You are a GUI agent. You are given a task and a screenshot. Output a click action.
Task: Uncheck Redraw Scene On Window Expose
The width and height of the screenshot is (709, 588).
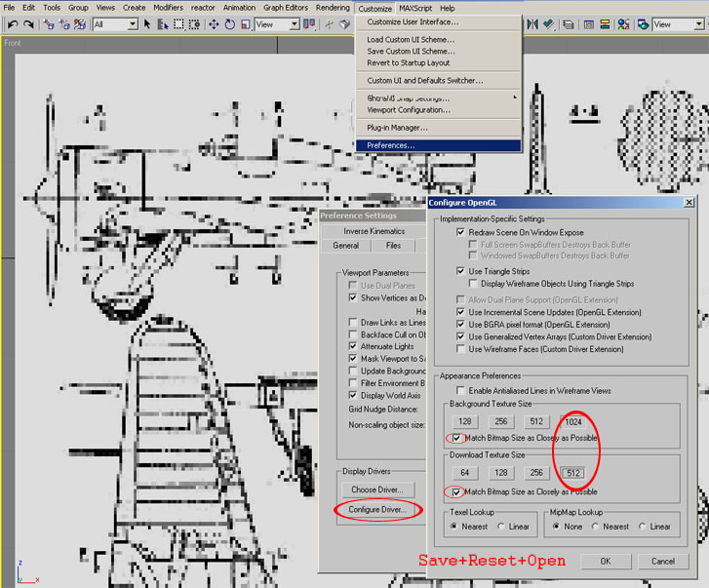tap(460, 232)
